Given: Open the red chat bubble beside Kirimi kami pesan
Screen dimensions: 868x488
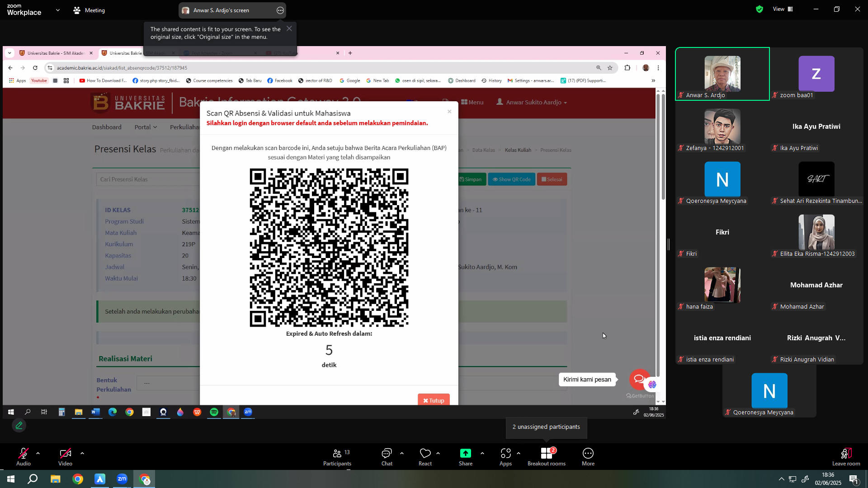Looking at the screenshot, I should 639,379.
